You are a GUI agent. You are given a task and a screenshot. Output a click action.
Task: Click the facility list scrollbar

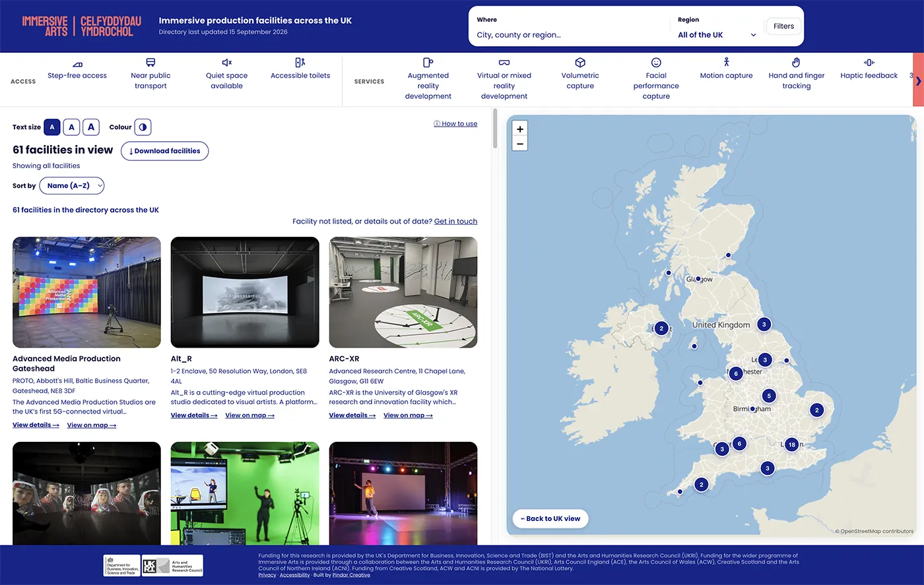point(495,129)
